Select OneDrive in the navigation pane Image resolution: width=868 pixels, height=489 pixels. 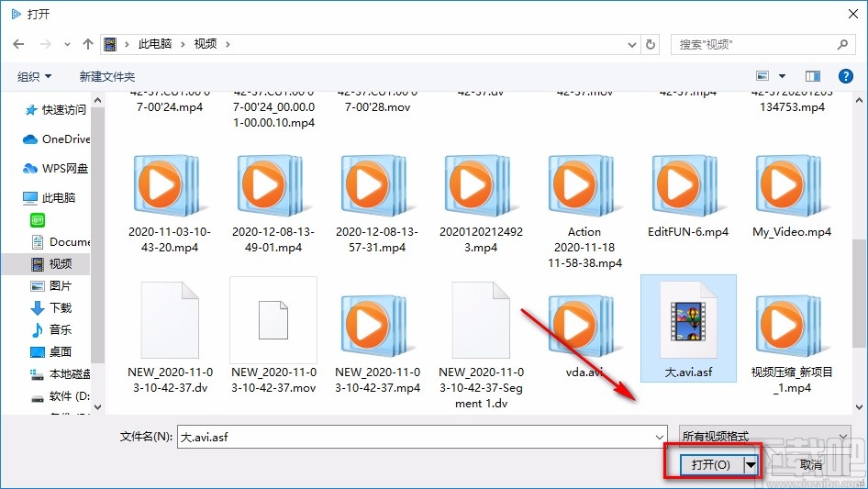[x=57, y=139]
